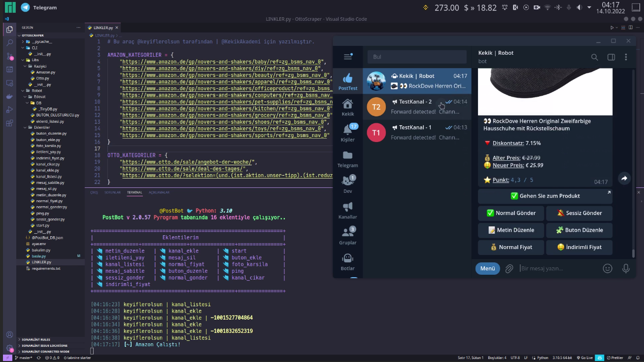
Task: Forward the RockDove product message
Action: (x=624, y=179)
